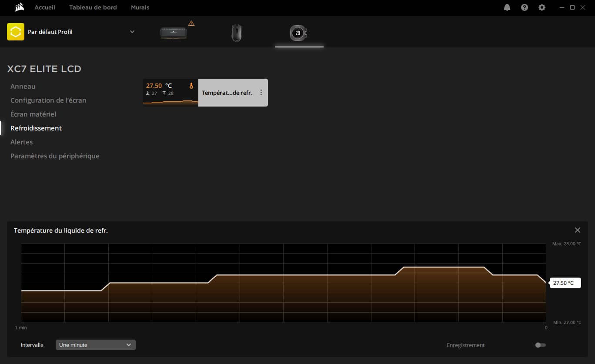This screenshot has width=595, height=364.
Task: Open the coolant temperature tile options menu
Action: point(261,93)
